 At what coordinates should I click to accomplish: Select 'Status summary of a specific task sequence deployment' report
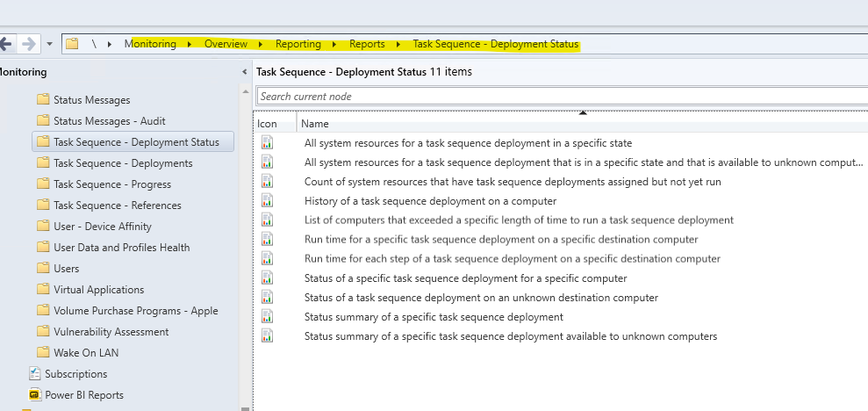coord(434,317)
